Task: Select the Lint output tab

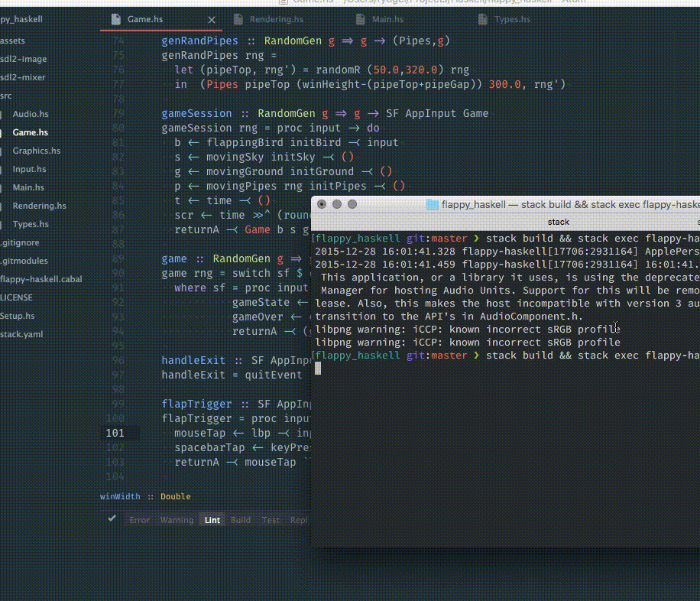Action: pyautogui.click(x=212, y=520)
